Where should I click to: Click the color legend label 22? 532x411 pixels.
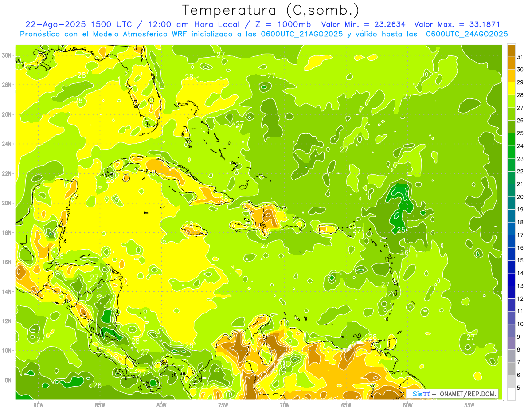pyautogui.click(x=520, y=171)
